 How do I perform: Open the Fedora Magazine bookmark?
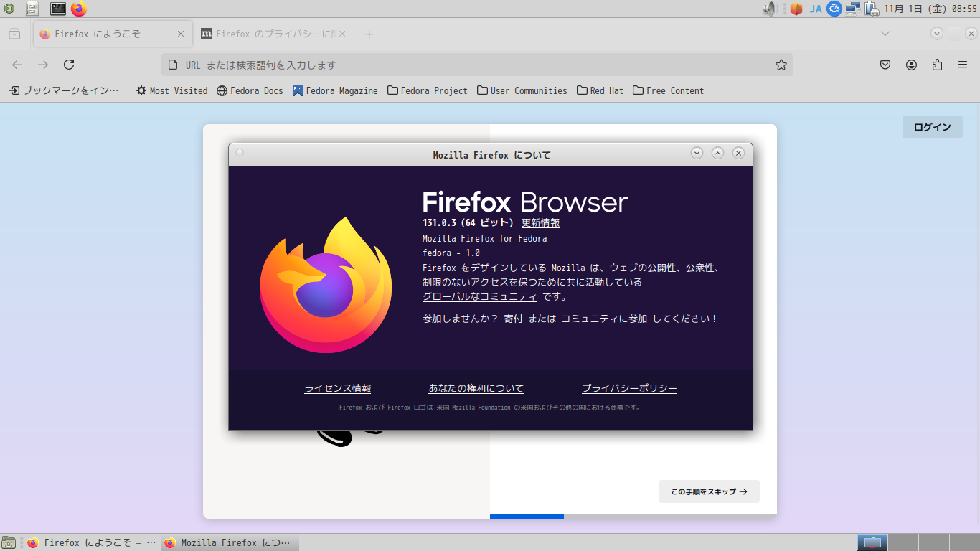click(335, 90)
